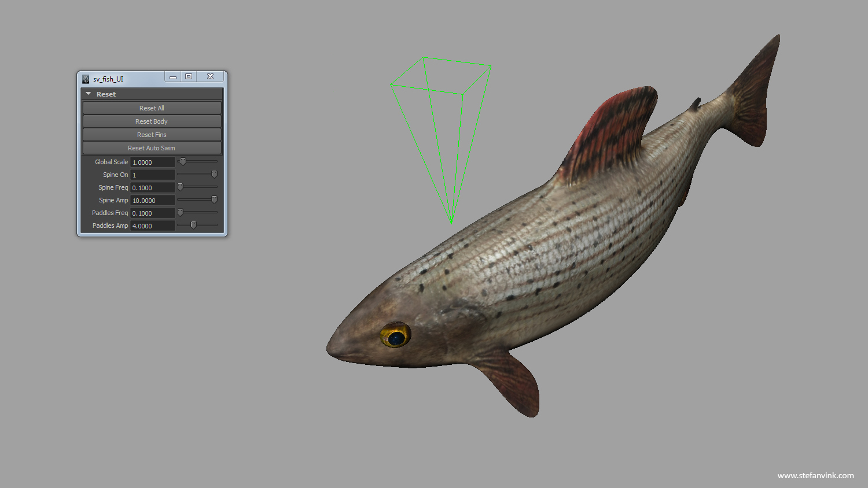The image size is (868, 488).
Task: Click the Global Scale label
Action: click(x=111, y=162)
